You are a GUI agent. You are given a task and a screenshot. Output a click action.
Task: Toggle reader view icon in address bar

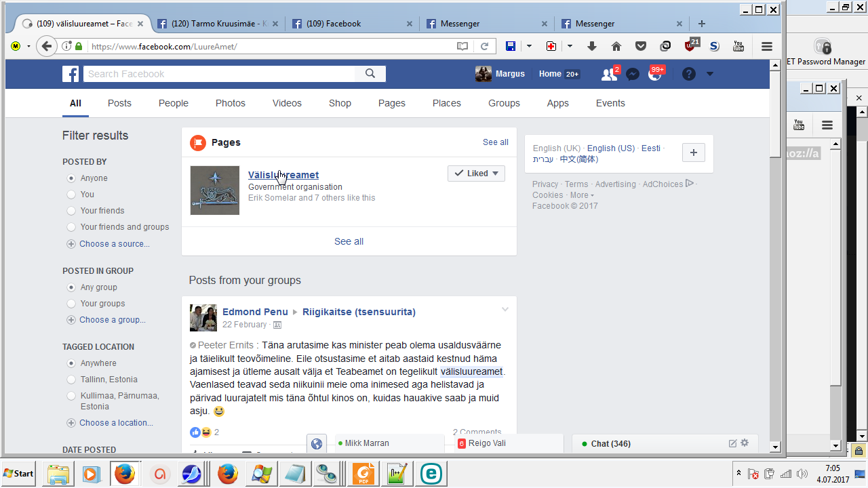tap(462, 47)
